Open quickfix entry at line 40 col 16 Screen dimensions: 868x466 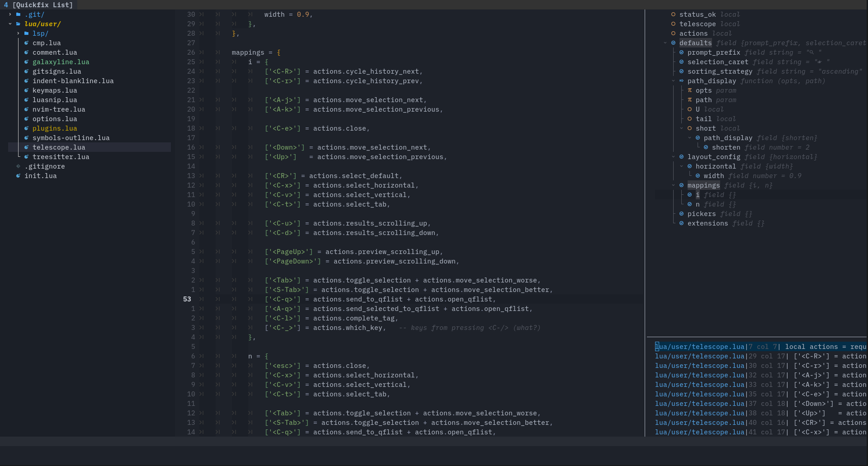(x=761, y=423)
